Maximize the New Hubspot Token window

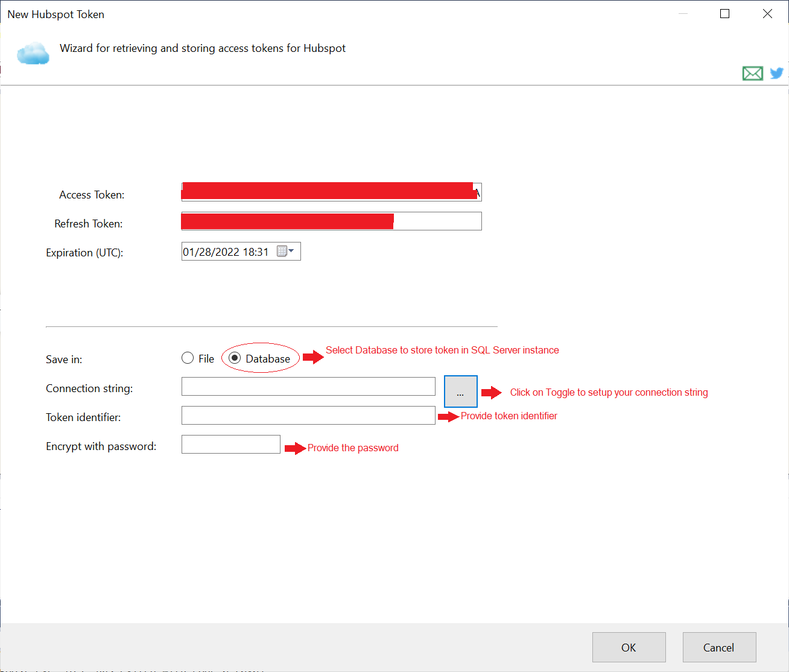pos(725,14)
